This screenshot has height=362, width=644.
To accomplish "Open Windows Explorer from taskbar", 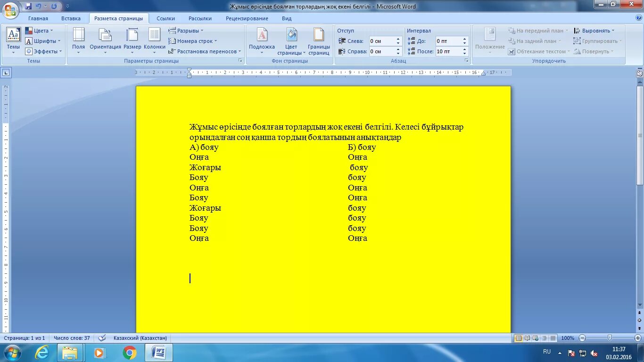I will point(70,353).
